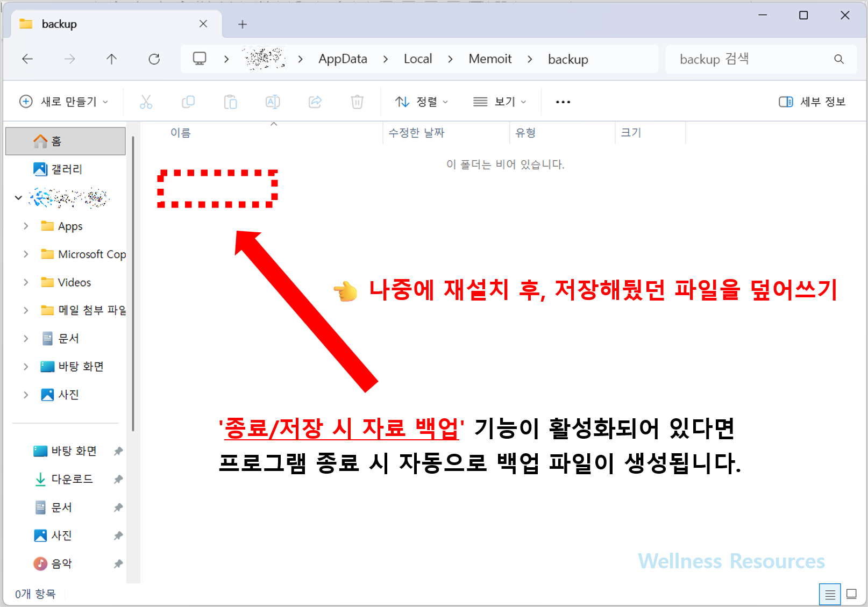Sort by the 수정한 날짜 column header
Image resolution: width=868 pixels, height=607 pixels.
click(417, 133)
